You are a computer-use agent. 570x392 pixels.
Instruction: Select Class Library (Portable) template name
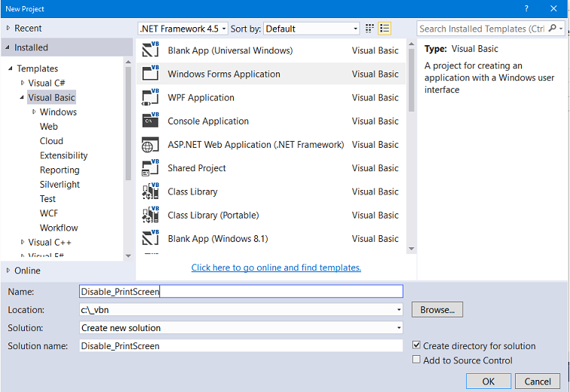pos(213,216)
